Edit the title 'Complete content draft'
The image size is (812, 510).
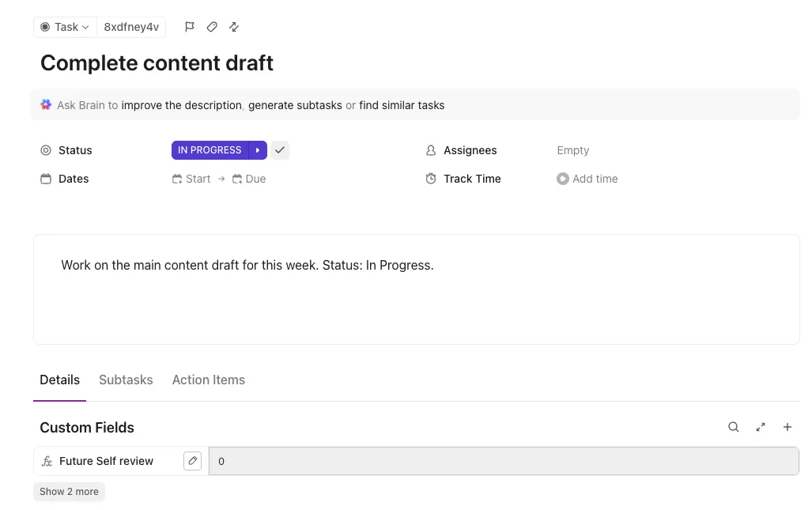click(157, 63)
